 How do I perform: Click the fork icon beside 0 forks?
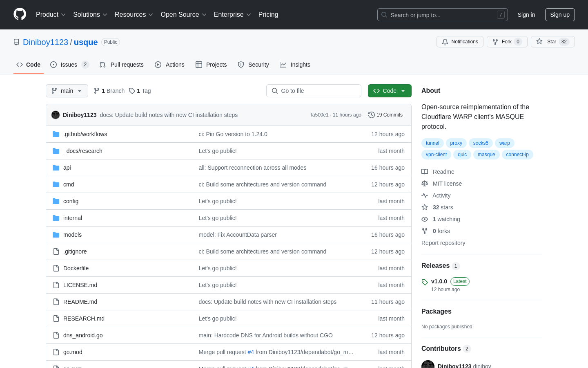tap(425, 231)
